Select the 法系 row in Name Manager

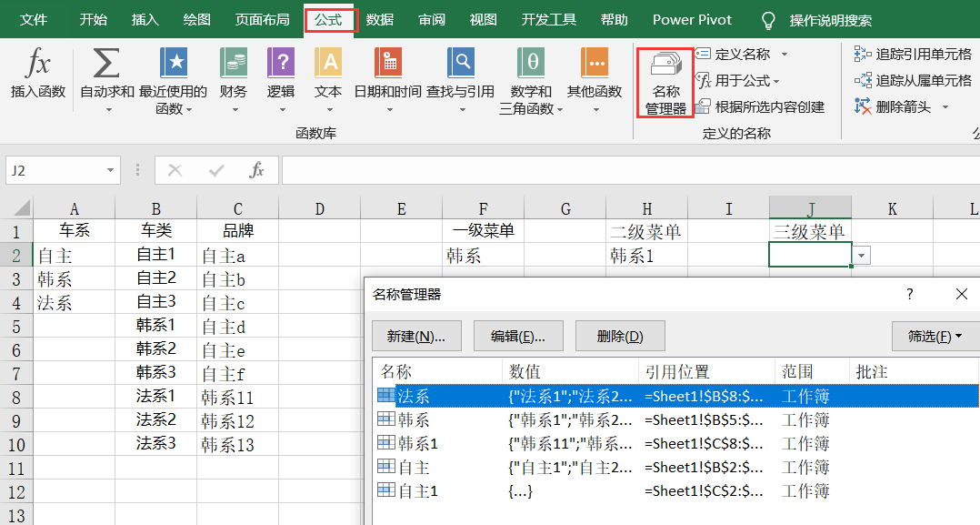click(676, 396)
